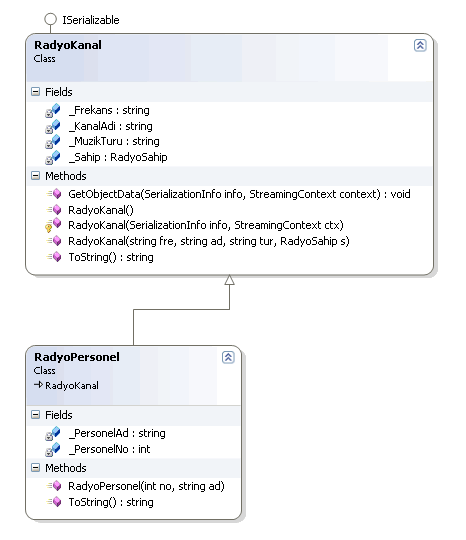
Task: Collapse the RadyoKanal class box chevron
Action: pos(420,45)
